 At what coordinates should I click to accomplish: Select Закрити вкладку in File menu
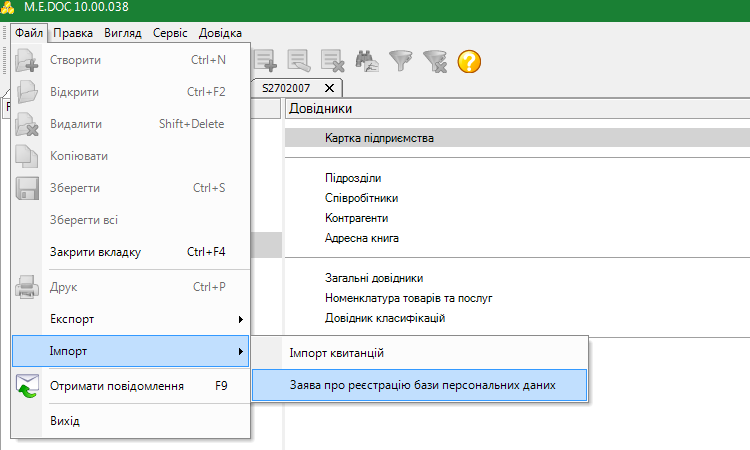(96, 252)
